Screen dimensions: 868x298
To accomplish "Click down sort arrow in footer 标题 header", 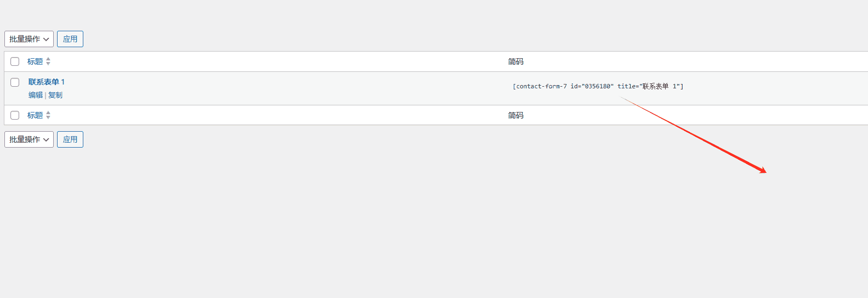I will coord(48,117).
